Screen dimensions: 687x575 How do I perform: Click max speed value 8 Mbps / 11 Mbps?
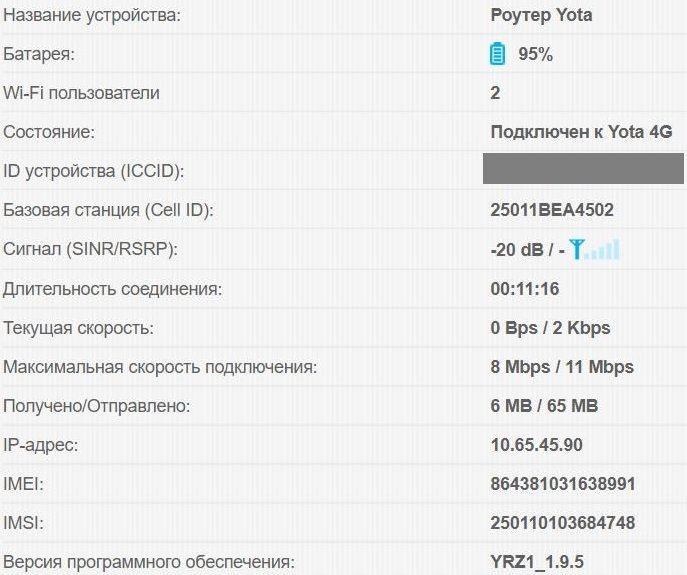click(x=562, y=367)
